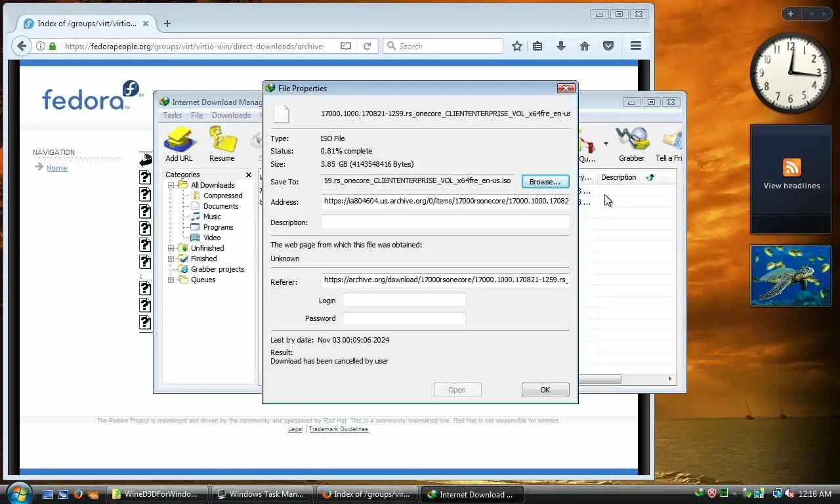
Task: Click the file icon in File Properties
Action: (281, 114)
